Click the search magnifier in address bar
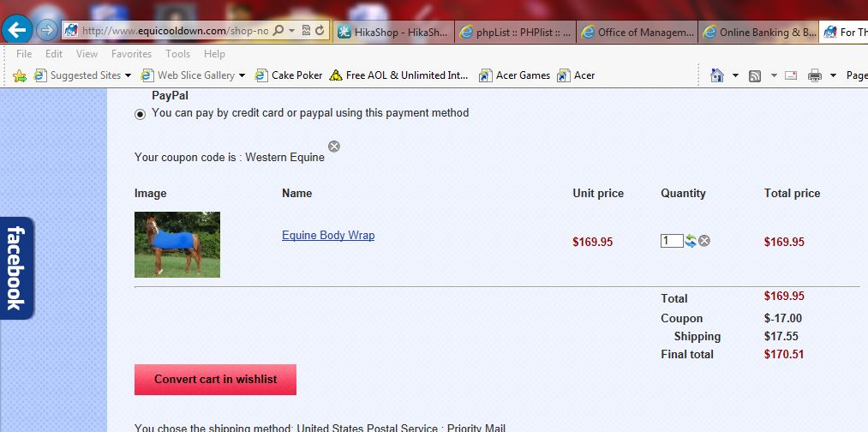Viewport: 868px width, 432px height. [278, 31]
